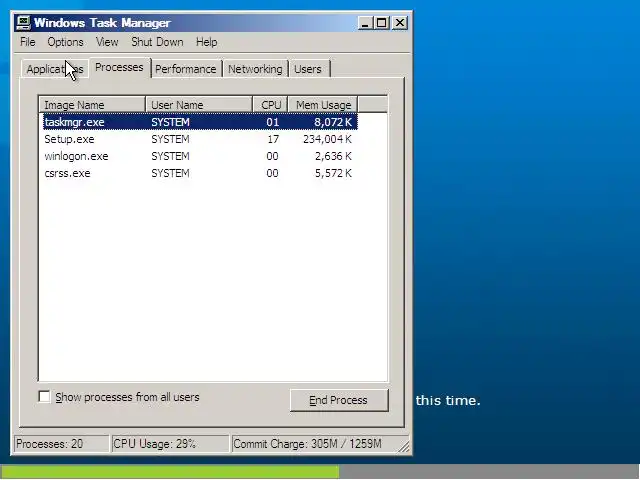Select the taskmgr.exe process row

200,122
